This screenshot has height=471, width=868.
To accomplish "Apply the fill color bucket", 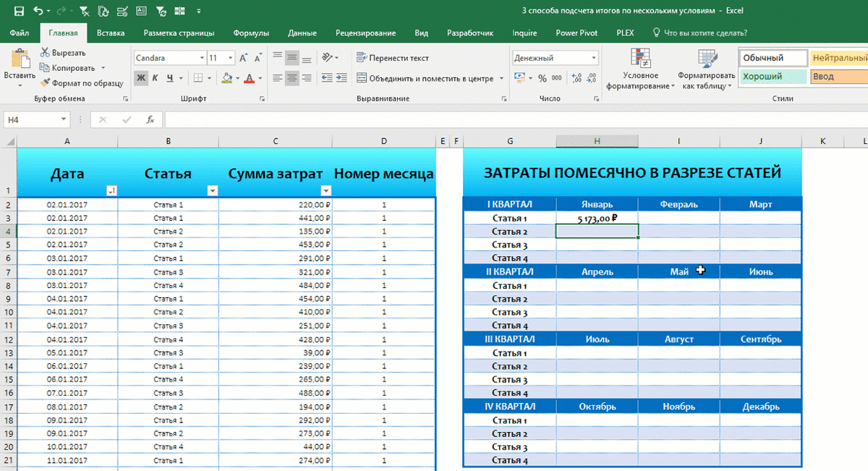I will point(227,78).
